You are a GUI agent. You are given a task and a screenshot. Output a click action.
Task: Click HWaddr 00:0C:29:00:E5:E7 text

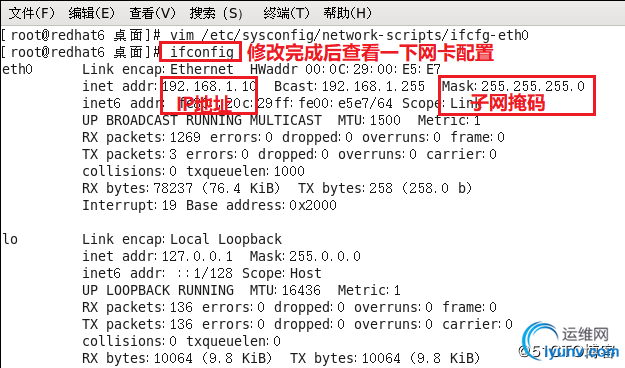click(x=345, y=69)
